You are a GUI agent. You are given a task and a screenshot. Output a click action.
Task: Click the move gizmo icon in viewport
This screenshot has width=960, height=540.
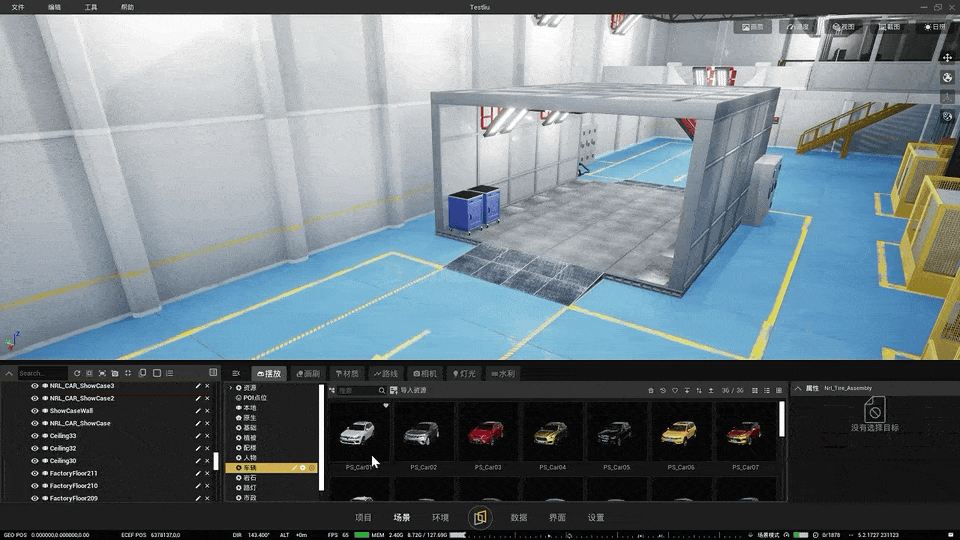(x=948, y=58)
